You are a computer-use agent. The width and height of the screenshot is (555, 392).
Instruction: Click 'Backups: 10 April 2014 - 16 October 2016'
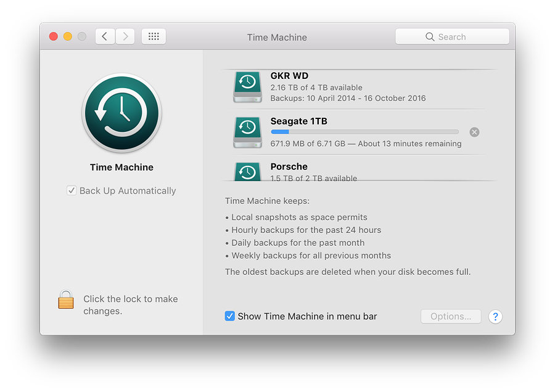pyautogui.click(x=348, y=98)
